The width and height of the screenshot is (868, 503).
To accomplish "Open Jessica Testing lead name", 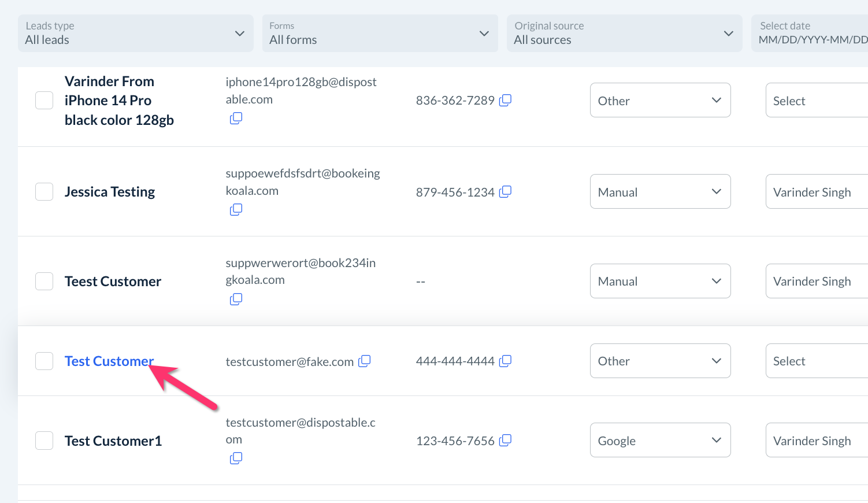I will pyautogui.click(x=110, y=192).
